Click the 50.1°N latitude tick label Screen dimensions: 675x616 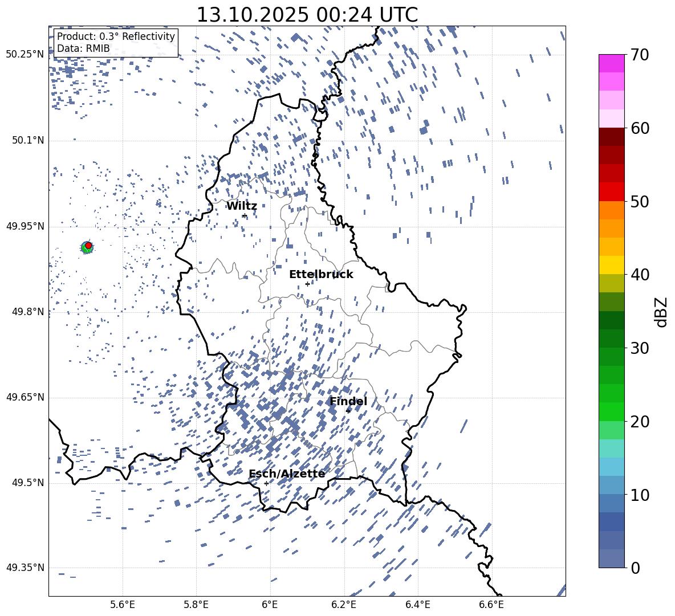tap(27, 141)
